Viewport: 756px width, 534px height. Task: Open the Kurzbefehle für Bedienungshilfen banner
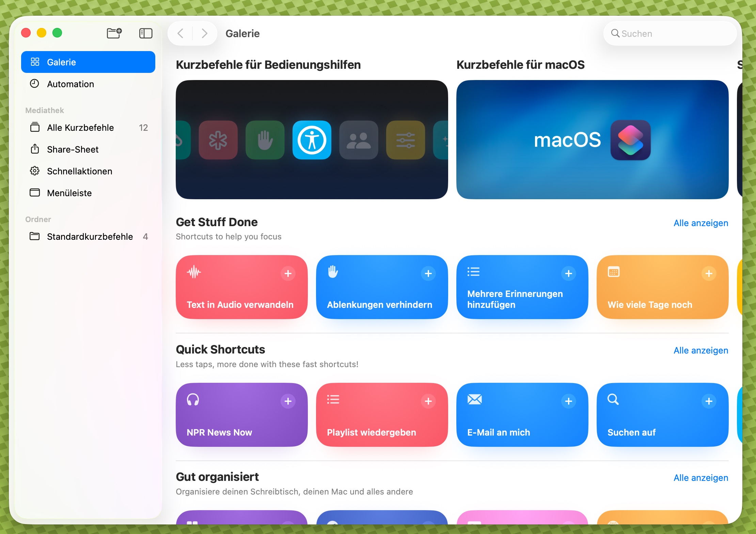pyautogui.click(x=312, y=140)
